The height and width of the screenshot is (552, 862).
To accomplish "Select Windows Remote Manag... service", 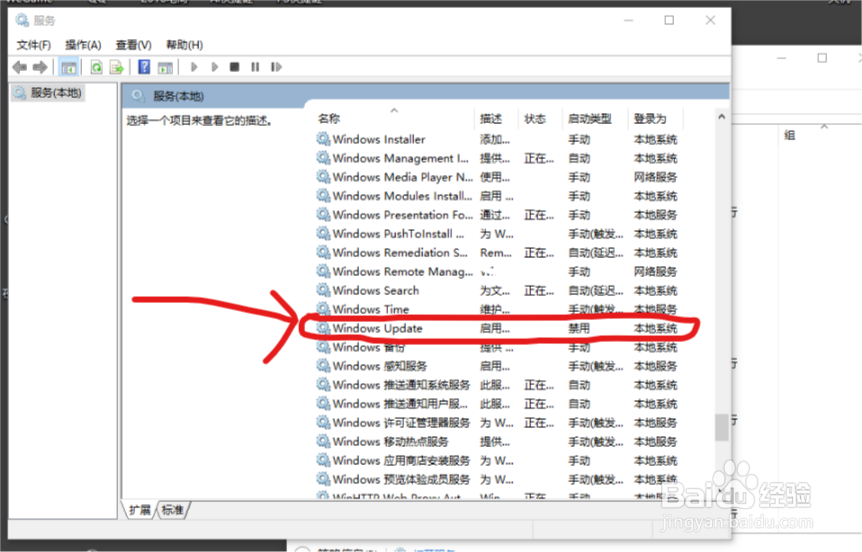I will point(498,272).
